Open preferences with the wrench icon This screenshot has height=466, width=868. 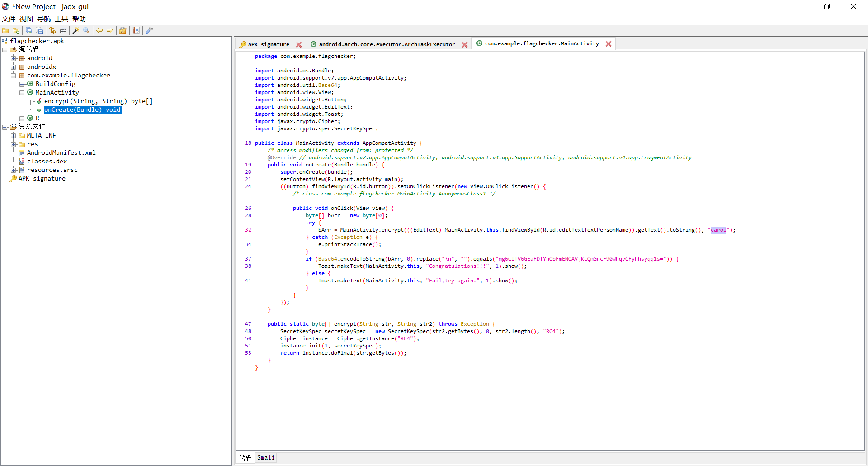(149, 31)
